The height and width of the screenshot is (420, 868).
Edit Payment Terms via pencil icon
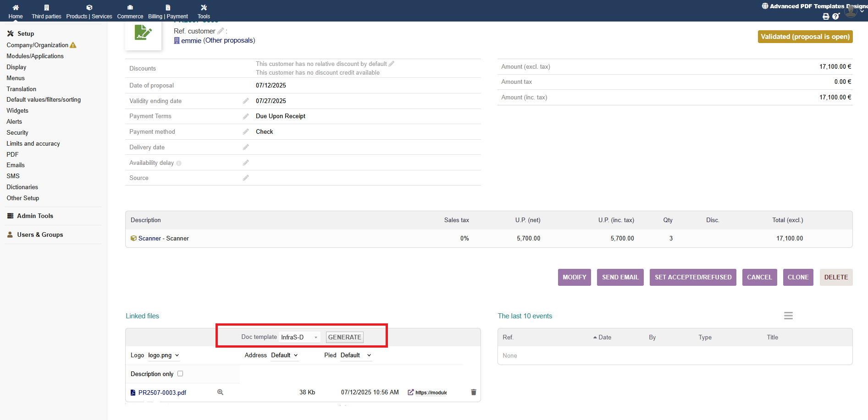pyautogui.click(x=246, y=116)
